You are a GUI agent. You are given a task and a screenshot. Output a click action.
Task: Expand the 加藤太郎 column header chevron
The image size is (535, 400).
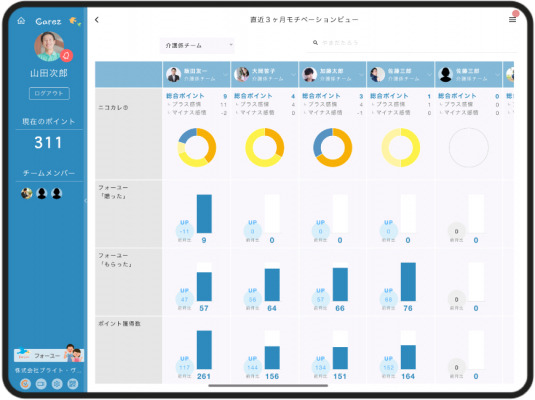tap(361, 74)
